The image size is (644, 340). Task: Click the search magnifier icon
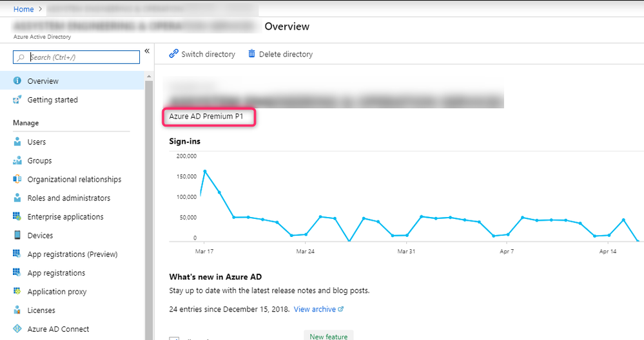pyautogui.click(x=21, y=57)
